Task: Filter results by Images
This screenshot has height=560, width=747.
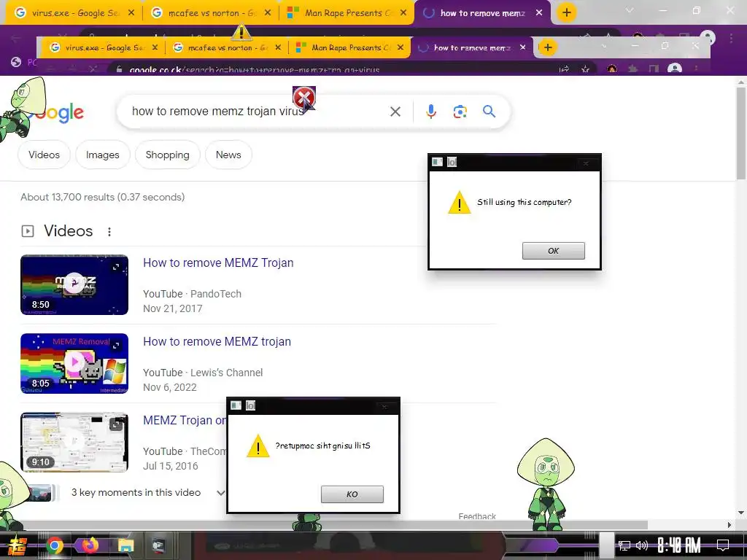Action: (x=102, y=155)
